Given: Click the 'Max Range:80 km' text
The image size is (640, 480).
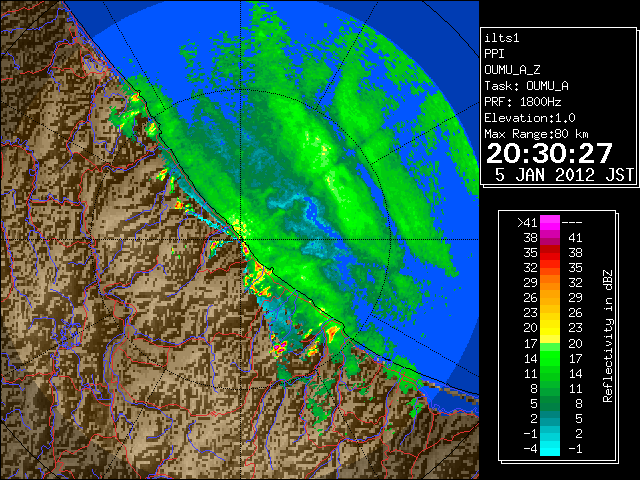Looking at the screenshot, I should point(536,134).
